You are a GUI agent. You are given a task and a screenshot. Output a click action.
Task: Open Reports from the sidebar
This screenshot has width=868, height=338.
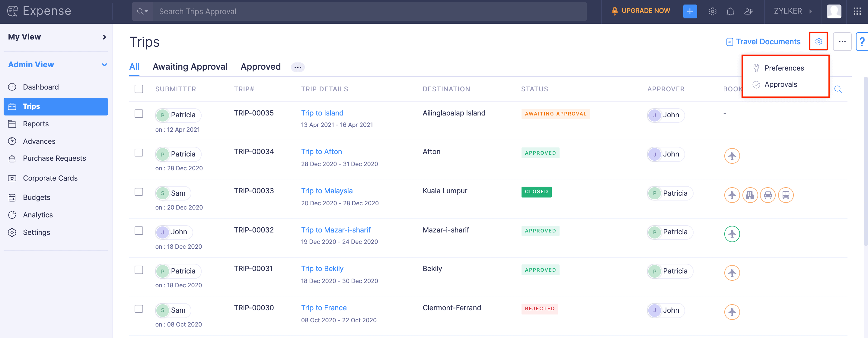pyautogui.click(x=35, y=124)
